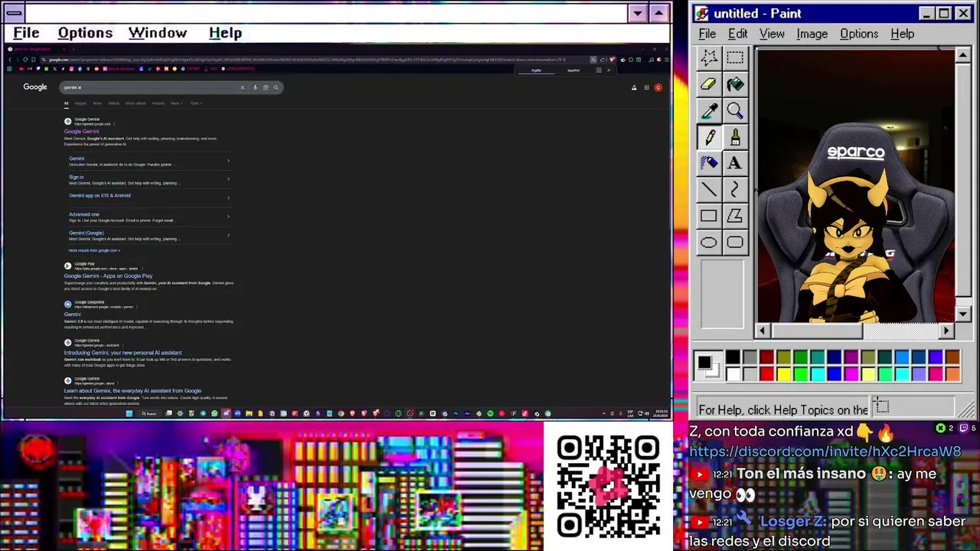Open the Google Gemini result link
980x551 pixels.
[x=82, y=132]
